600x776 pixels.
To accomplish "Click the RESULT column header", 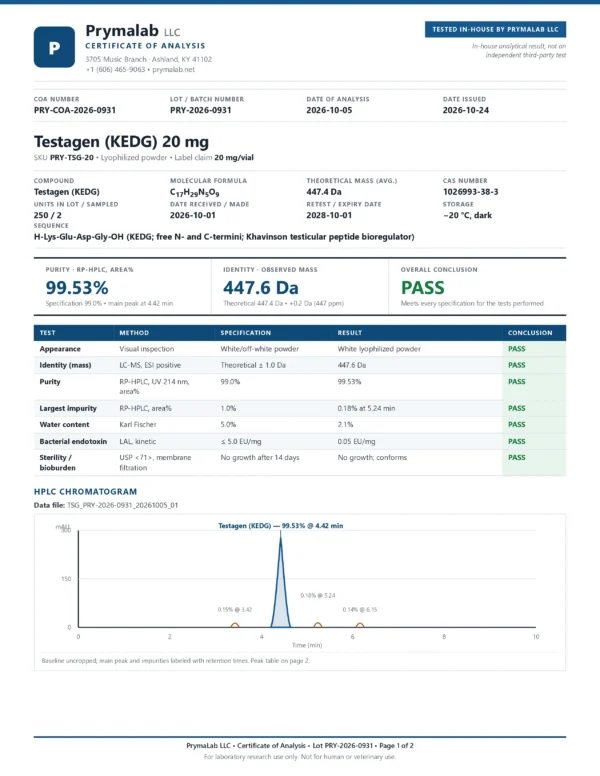I will tap(350, 333).
